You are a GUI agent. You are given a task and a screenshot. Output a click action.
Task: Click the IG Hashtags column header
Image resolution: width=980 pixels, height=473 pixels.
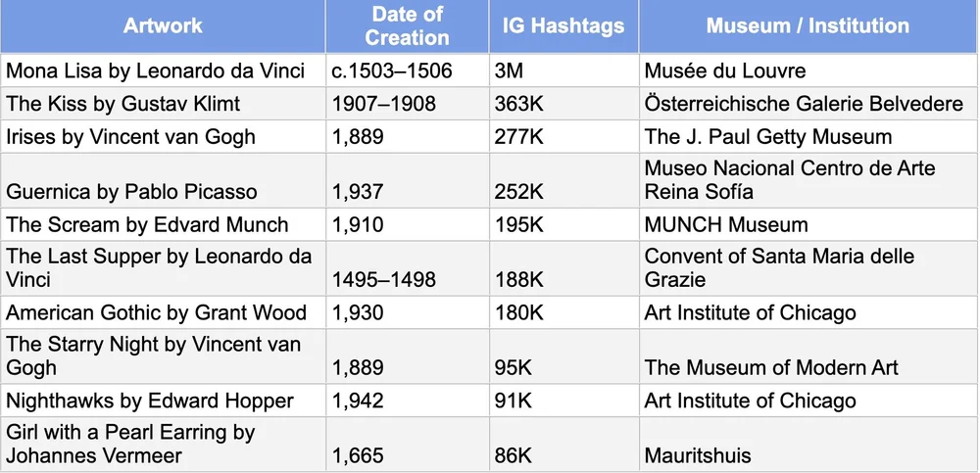point(563,26)
